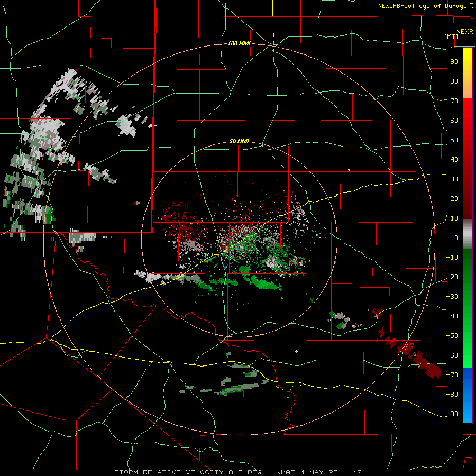This screenshot has width=476, height=476.
Task: Click the STORM RELATIVE VELOCITY caption text
Action: coord(169,472)
